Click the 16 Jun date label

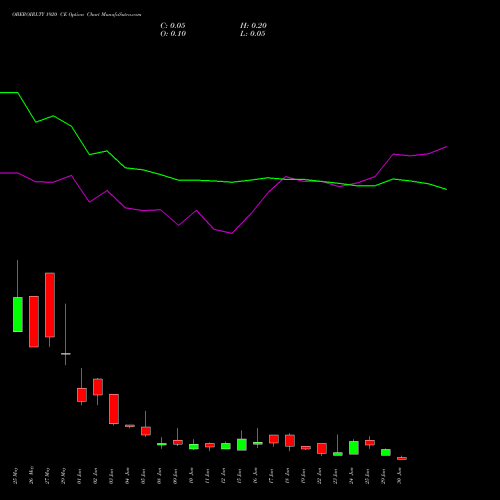(255, 476)
